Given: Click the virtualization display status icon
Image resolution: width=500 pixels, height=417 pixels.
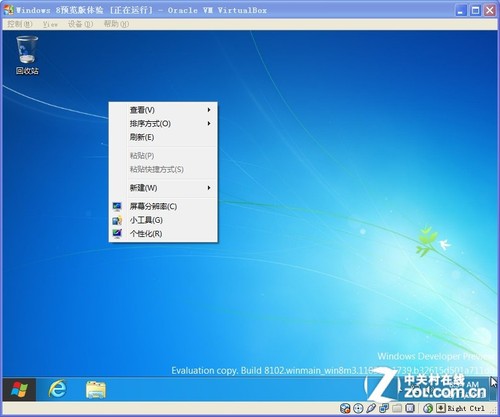Looking at the screenshot, I should [x=410, y=408].
